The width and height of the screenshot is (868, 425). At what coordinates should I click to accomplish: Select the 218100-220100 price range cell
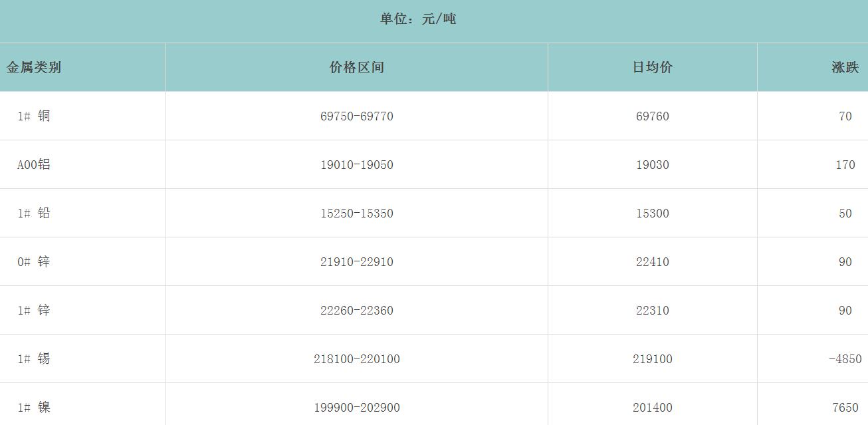pos(357,359)
